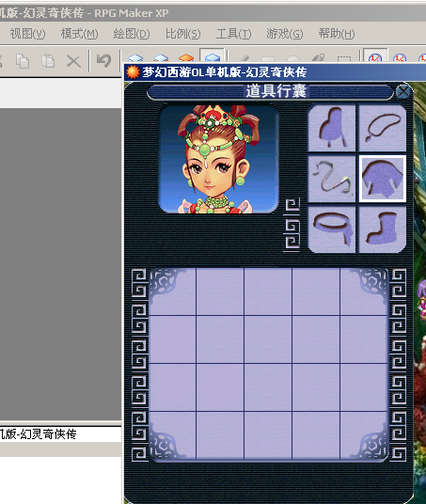Click bottom-right ornamented inventory grid slot
Image resolution: width=426 pixels, height=504 pixels.
click(364, 435)
